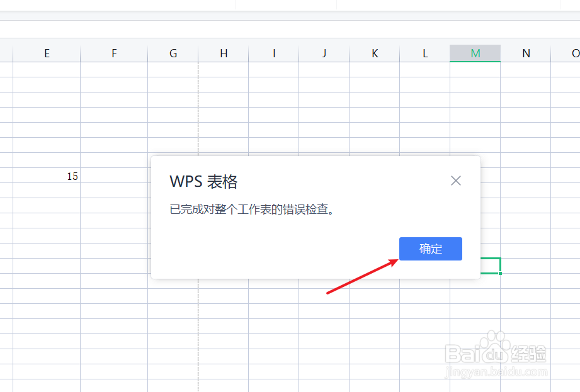This screenshot has height=392, width=580.
Task: Click the dialog title WPS 表格
Action: (x=203, y=182)
